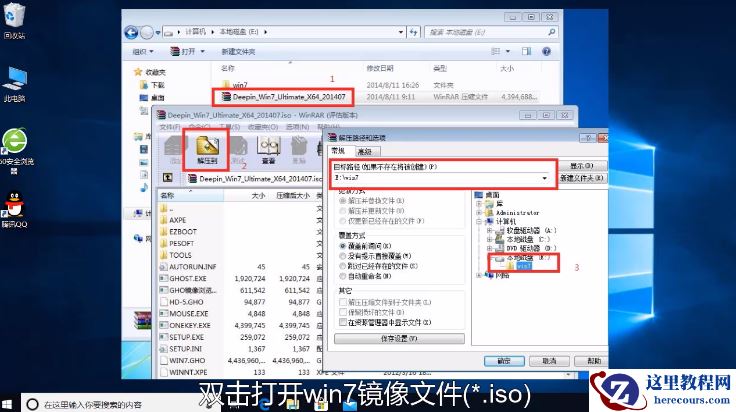Select 没有提示直接覆盖 radio button
The height and width of the screenshot is (412, 736).
[x=342, y=256]
